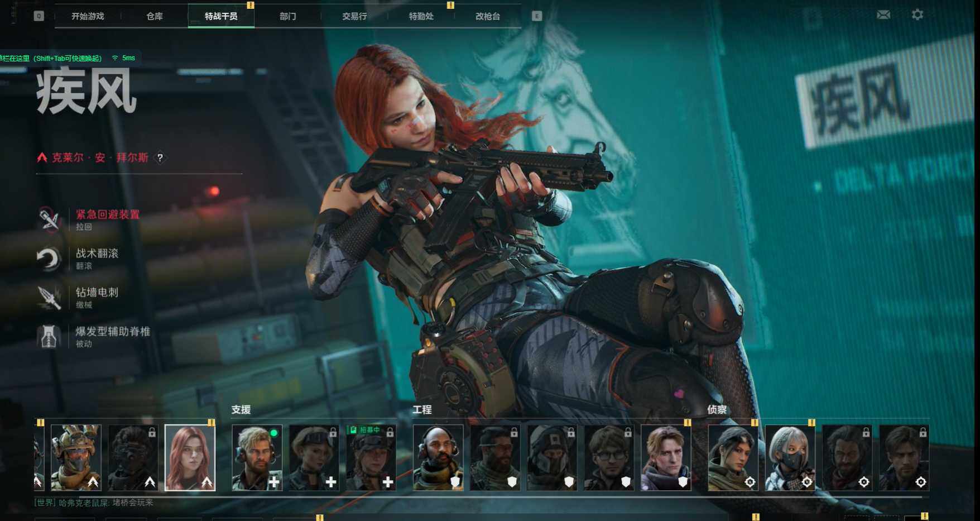Viewport: 980px width, 521px height.
Task: Click the Q key prompt before 开始游戏
Action: click(x=39, y=16)
